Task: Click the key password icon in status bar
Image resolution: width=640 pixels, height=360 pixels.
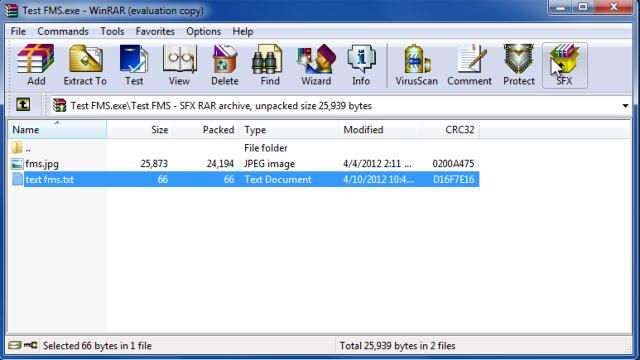Action: click(30, 345)
